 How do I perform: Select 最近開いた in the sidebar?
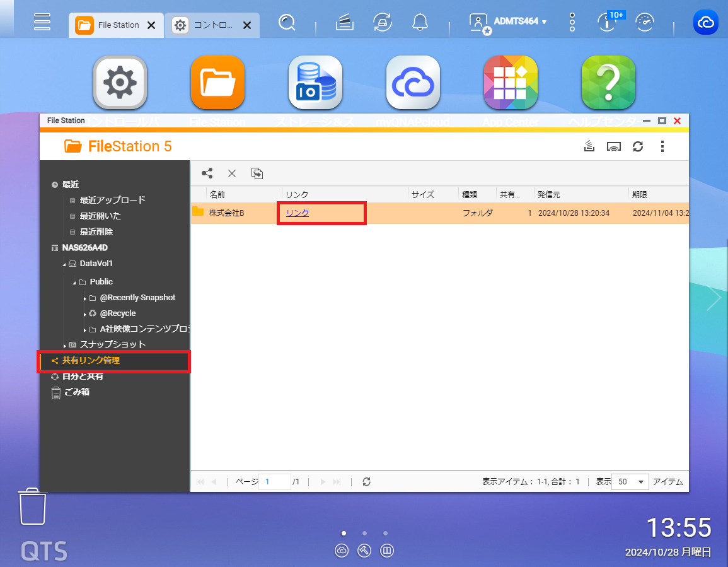click(100, 216)
